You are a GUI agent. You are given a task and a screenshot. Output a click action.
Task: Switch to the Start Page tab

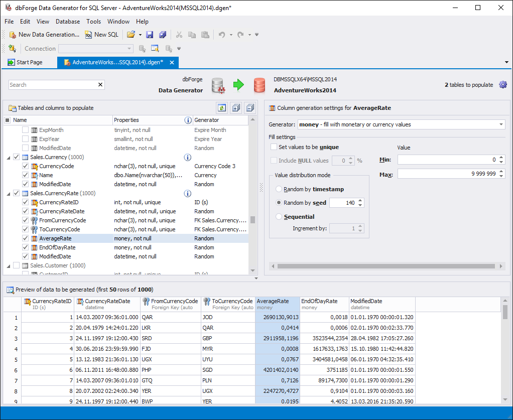(26, 62)
